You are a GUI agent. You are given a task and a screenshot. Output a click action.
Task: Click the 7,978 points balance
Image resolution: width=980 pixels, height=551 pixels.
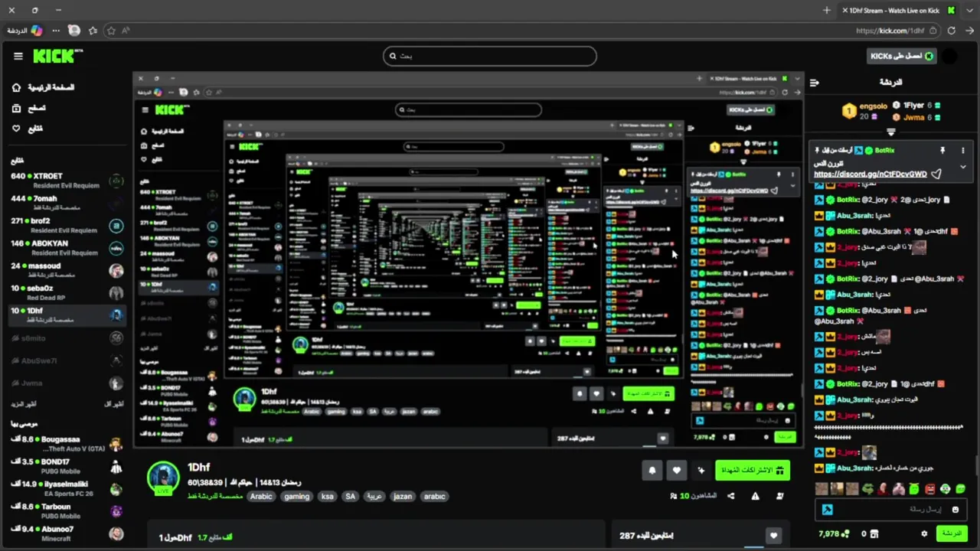point(834,533)
